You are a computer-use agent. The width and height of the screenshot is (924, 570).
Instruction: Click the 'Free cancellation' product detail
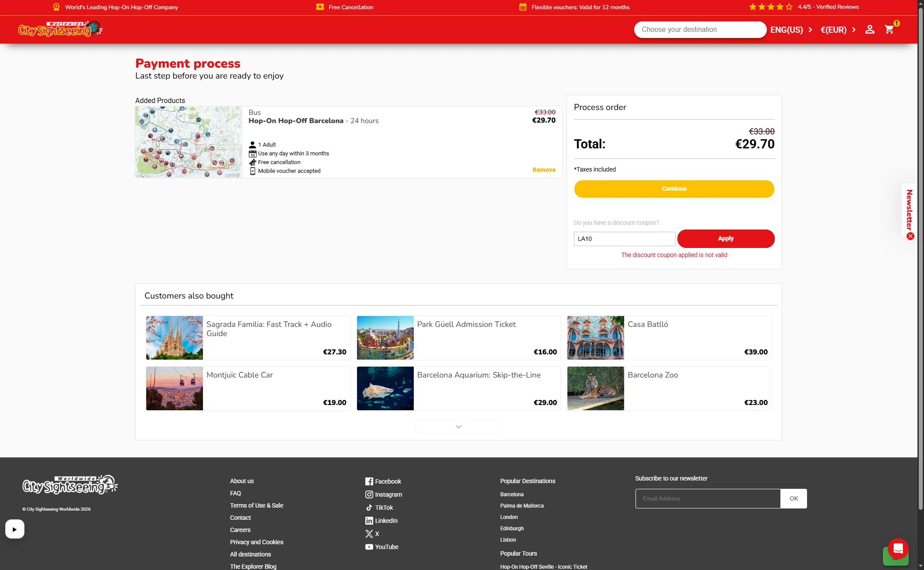pyautogui.click(x=279, y=162)
